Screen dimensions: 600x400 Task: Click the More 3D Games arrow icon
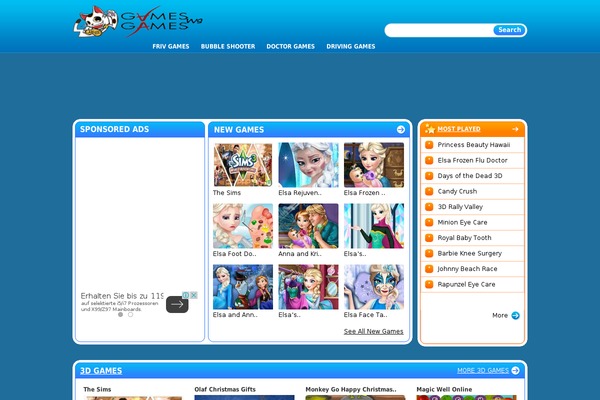pos(515,370)
